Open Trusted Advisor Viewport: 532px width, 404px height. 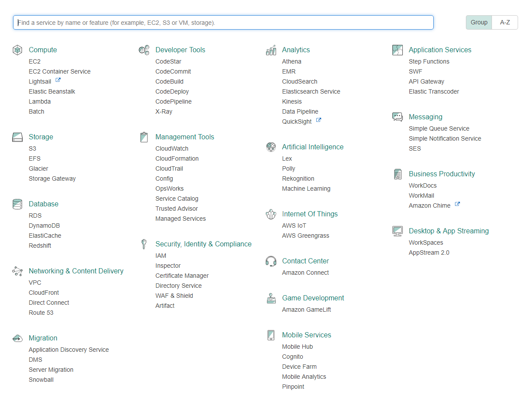pos(177,209)
